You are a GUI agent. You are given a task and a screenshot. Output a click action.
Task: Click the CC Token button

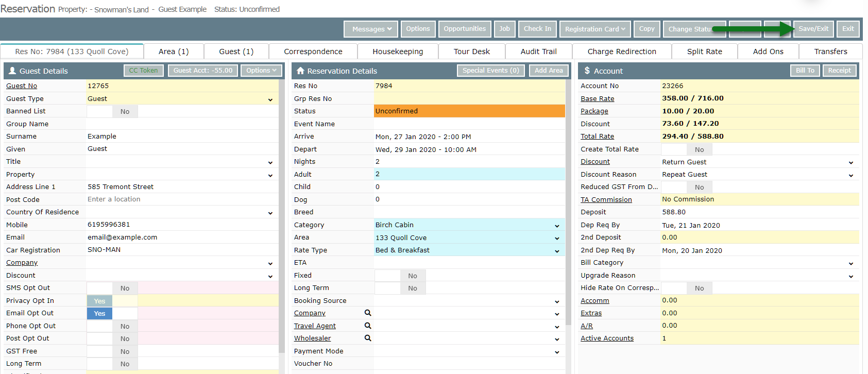coord(143,71)
